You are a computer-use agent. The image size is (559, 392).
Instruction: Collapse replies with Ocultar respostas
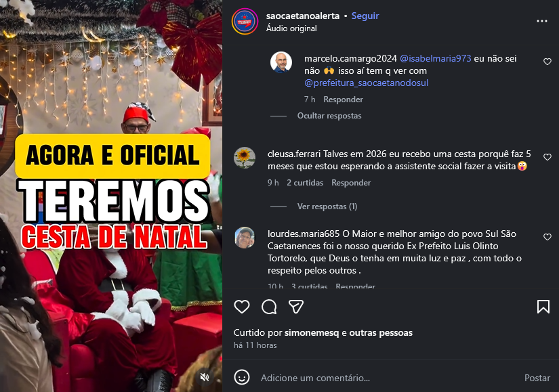(329, 116)
